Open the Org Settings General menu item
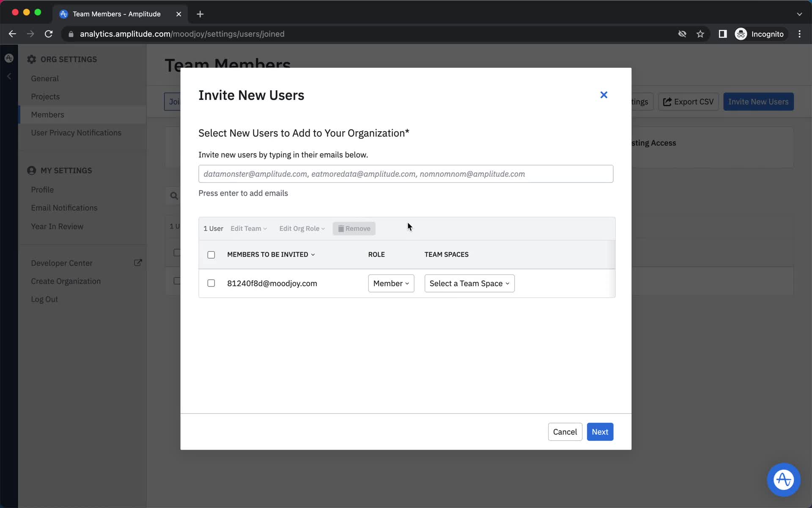 click(44, 78)
